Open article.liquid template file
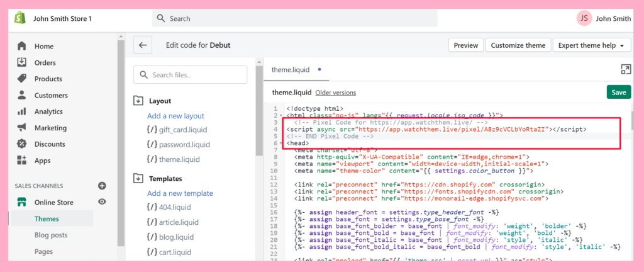Viewport: 644px width, 272px height. (x=172, y=222)
